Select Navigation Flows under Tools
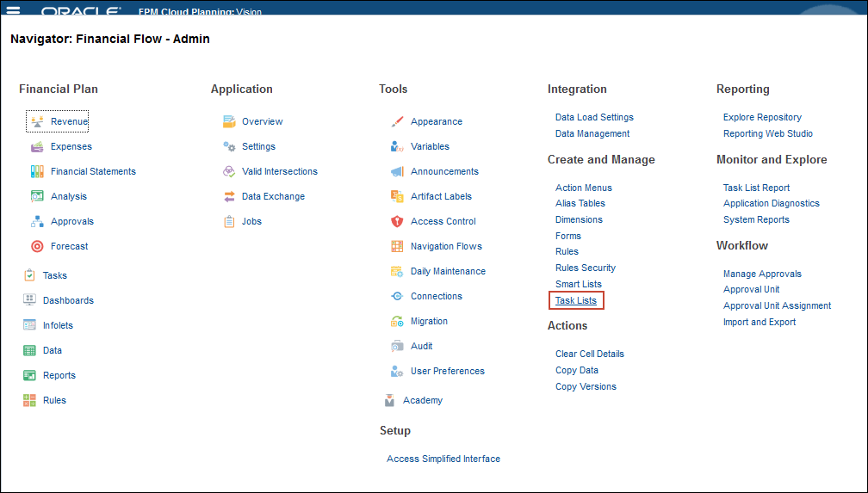Viewport: 868px width, 493px height. (446, 246)
